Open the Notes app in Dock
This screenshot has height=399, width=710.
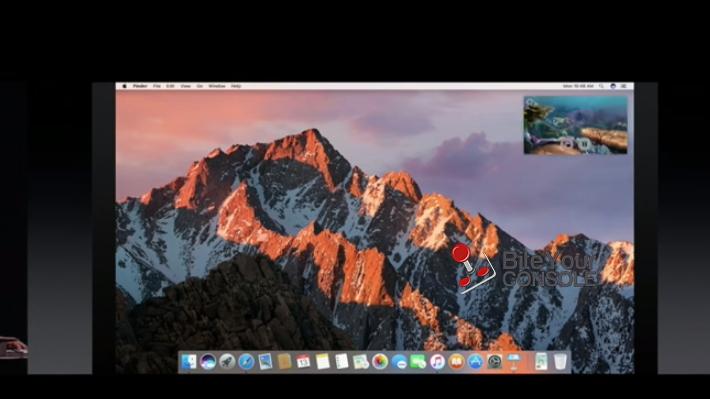(x=322, y=361)
